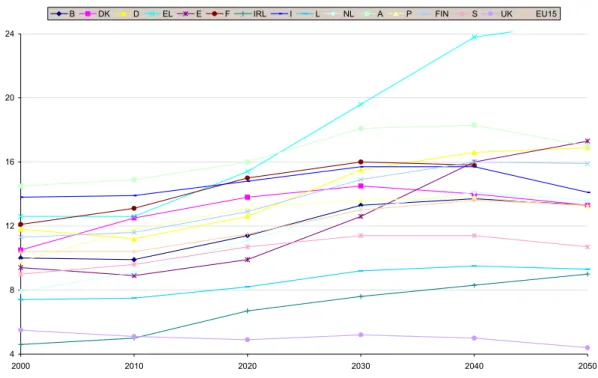Click the P legend entry
The height and width of the screenshot is (378, 598).
400,14
